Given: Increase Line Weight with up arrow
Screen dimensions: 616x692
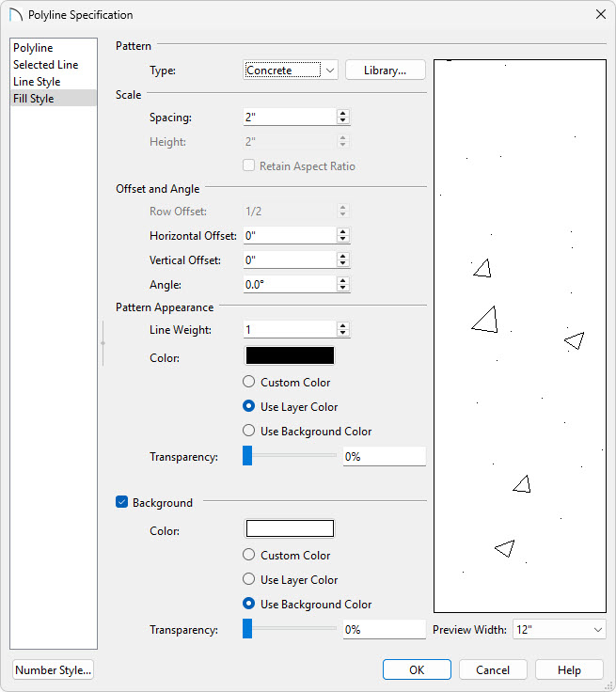Looking at the screenshot, I should tap(342, 325).
